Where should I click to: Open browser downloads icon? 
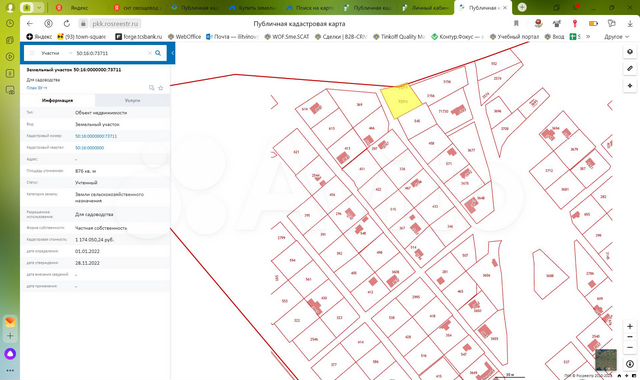pyautogui.click(x=630, y=24)
